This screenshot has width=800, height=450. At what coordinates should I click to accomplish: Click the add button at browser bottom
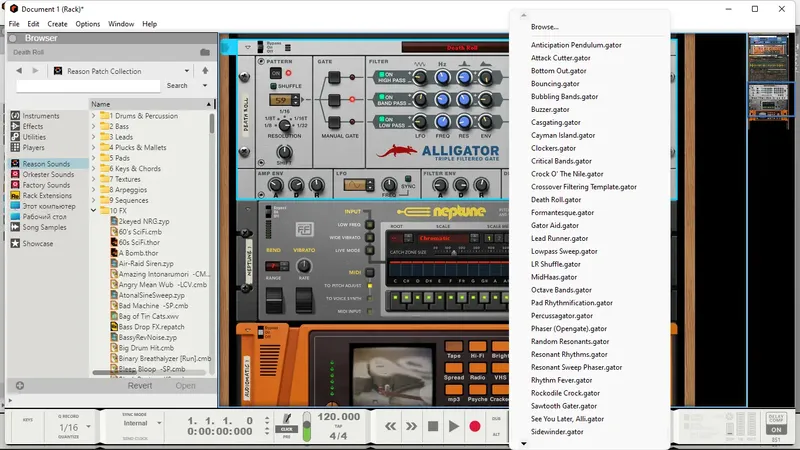click(x=20, y=386)
